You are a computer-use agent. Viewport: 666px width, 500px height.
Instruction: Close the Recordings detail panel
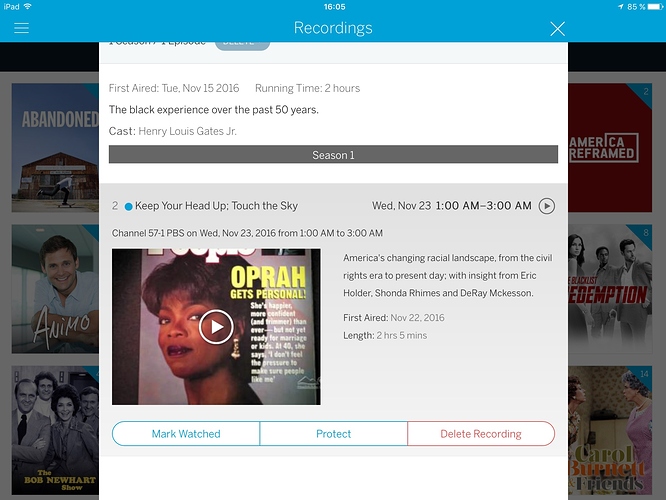pos(557,29)
